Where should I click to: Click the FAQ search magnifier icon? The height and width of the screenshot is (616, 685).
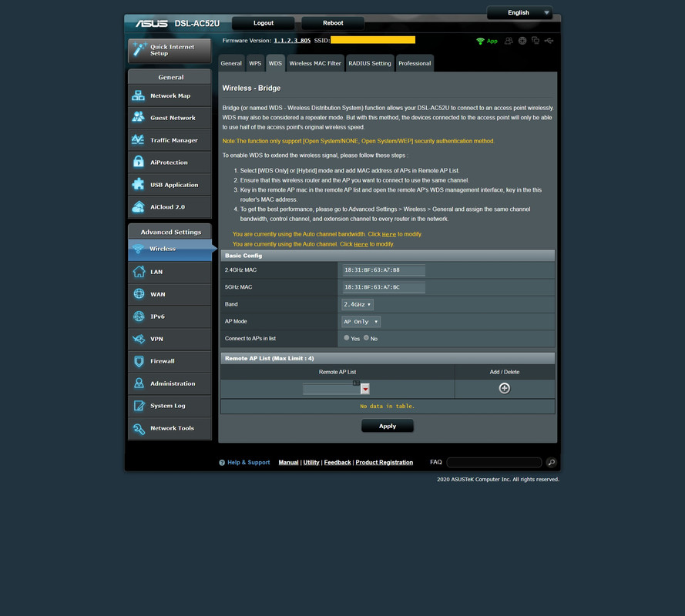(552, 462)
